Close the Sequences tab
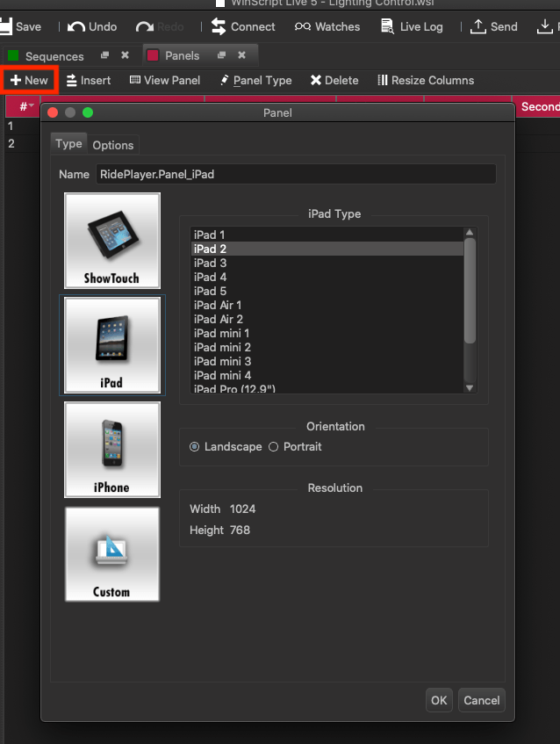This screenshot has width=560, height=744. (x=126, y=55)
